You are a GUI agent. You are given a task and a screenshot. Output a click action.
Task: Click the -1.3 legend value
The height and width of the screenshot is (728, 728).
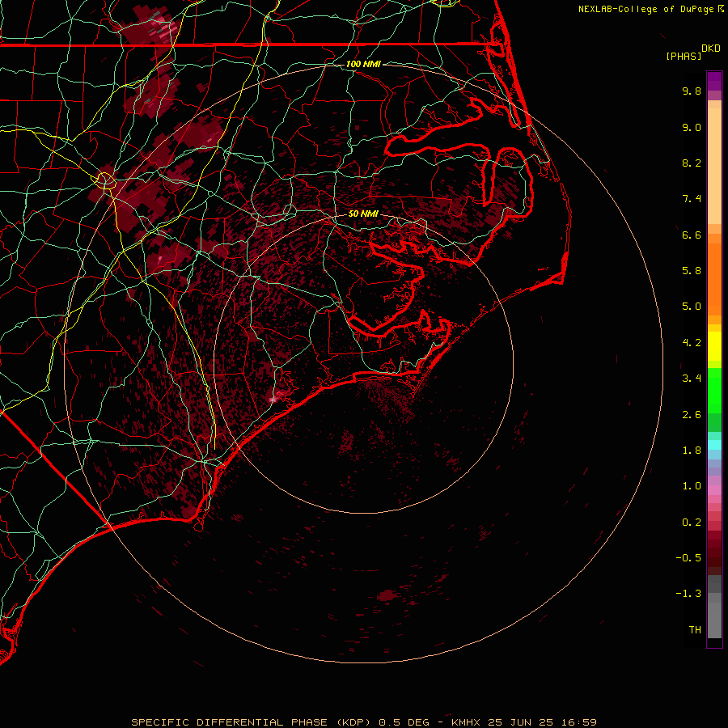point(688,594)
